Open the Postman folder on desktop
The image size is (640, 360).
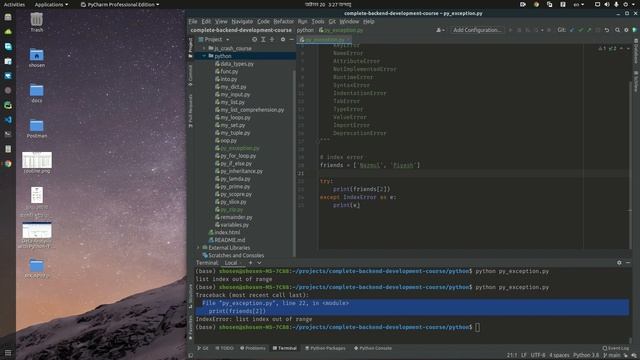(x=36, y=128)
